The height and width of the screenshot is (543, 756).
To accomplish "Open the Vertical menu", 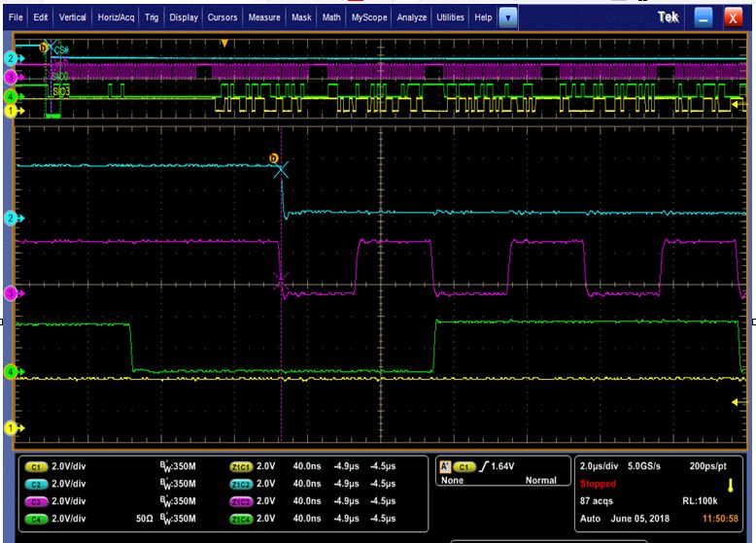I will pos(72,17).
